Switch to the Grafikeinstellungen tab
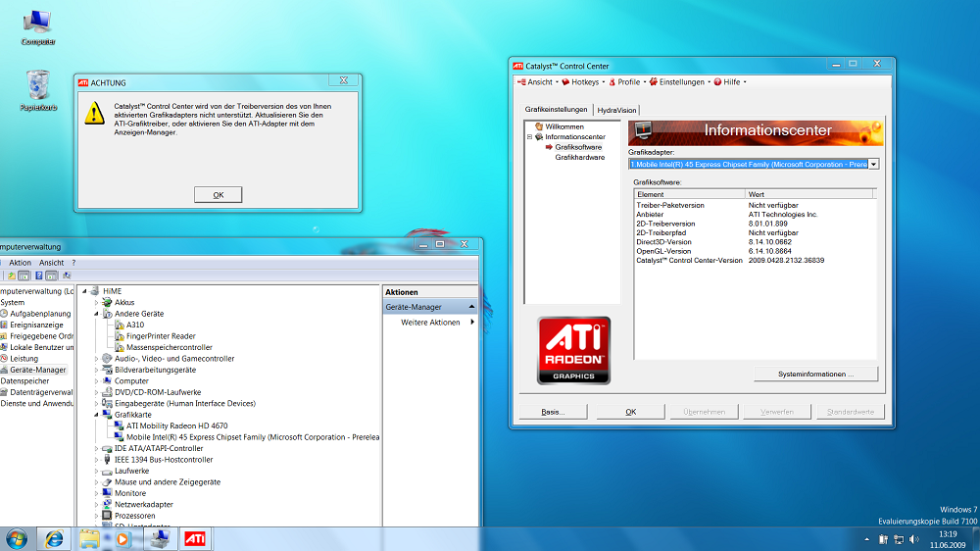980x551 pixels. [556, 110]
